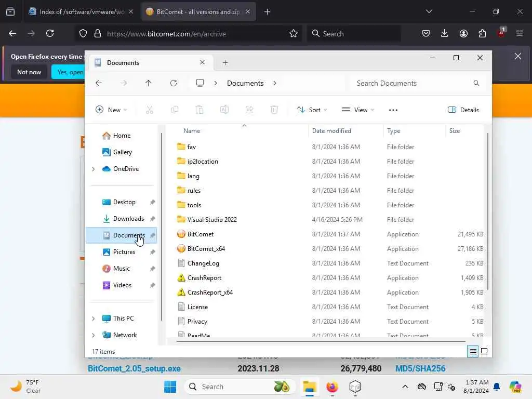
Task: Switch to large thumbnails view icon
Action: [x=484, y=352]
